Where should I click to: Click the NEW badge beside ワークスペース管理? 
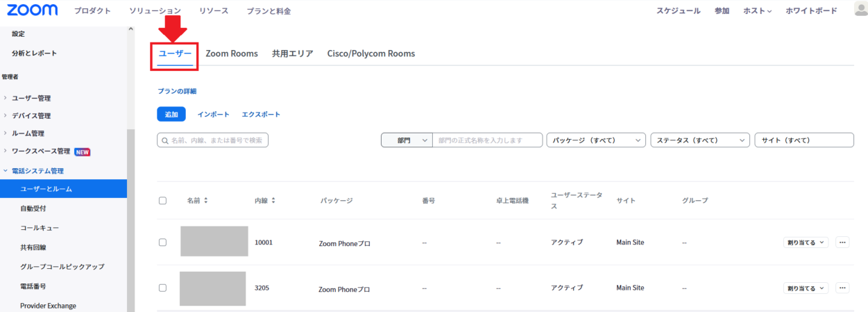(x=83, y=151)
